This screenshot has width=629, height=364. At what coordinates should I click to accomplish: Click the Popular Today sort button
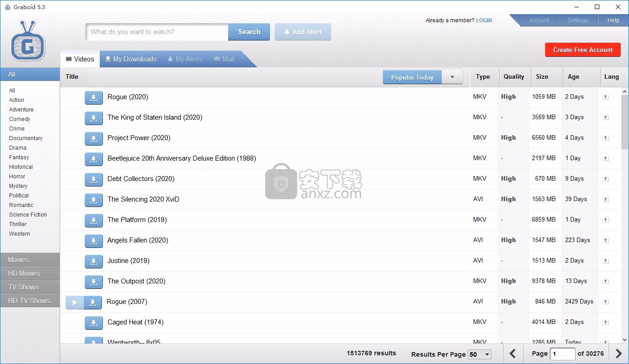pyautogui.click(x=412, y=77)
